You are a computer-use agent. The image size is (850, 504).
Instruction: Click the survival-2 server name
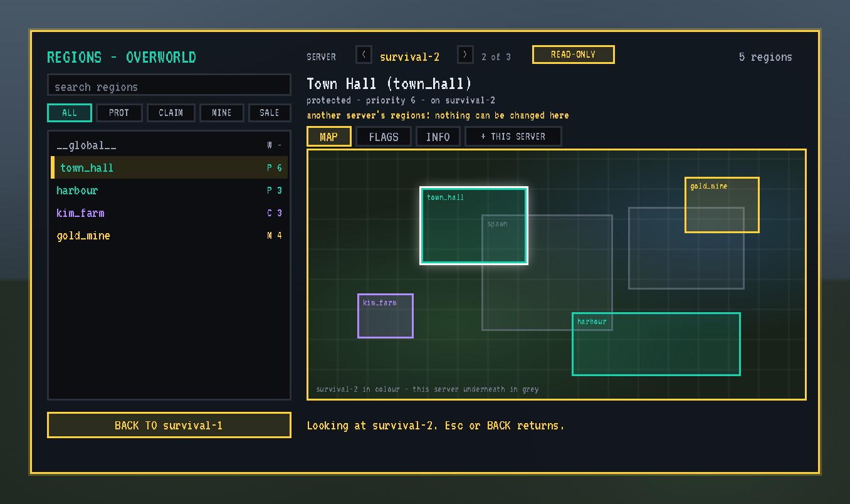(410, 57)
